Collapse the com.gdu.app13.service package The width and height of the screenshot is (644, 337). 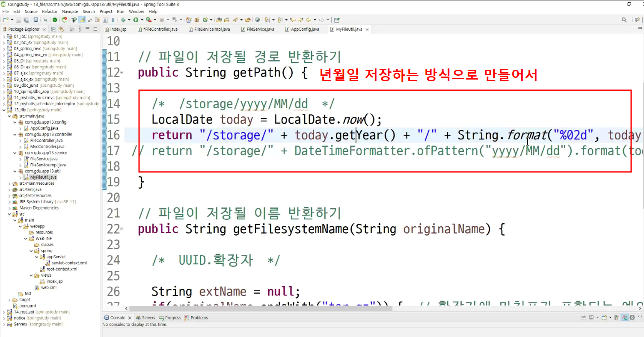pos(15,153)
